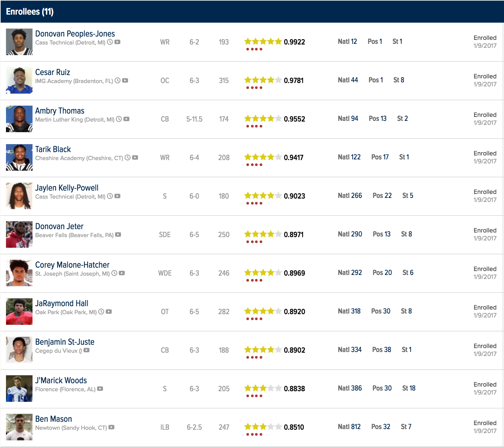Click the 0.8510 rating for Ben Mason
This screenshot has height=447, width=504.
[x=294, y=427]
